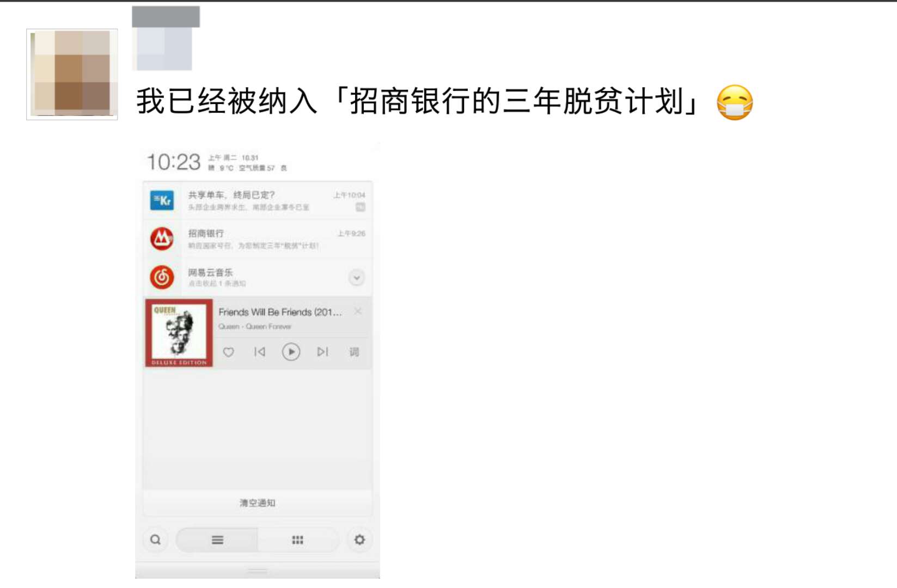Viewport: 897px width, 588px height.
Task: Tap the 网易云音乐 app icon
Action: [162, 277]
